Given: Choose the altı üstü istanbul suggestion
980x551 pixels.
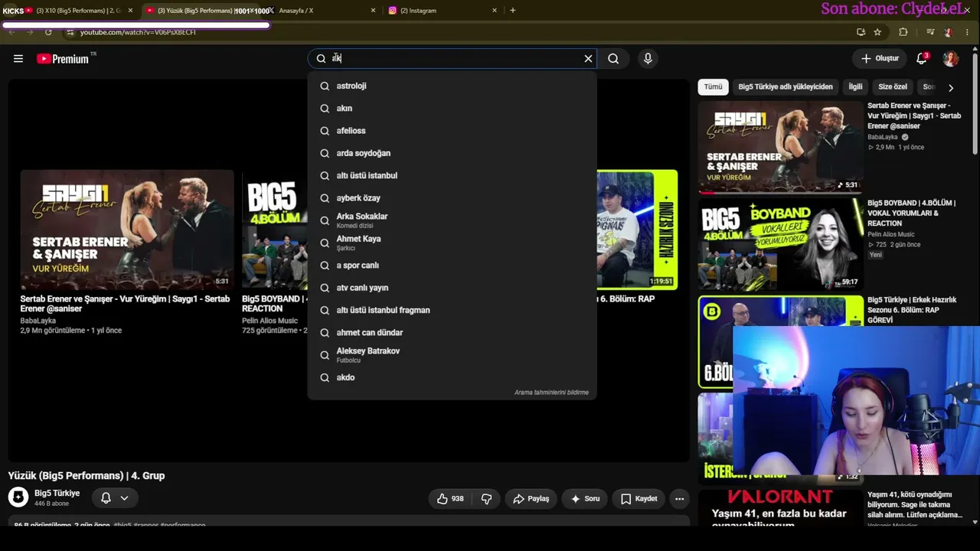Looking at the screenshot, I should [452, 175].
